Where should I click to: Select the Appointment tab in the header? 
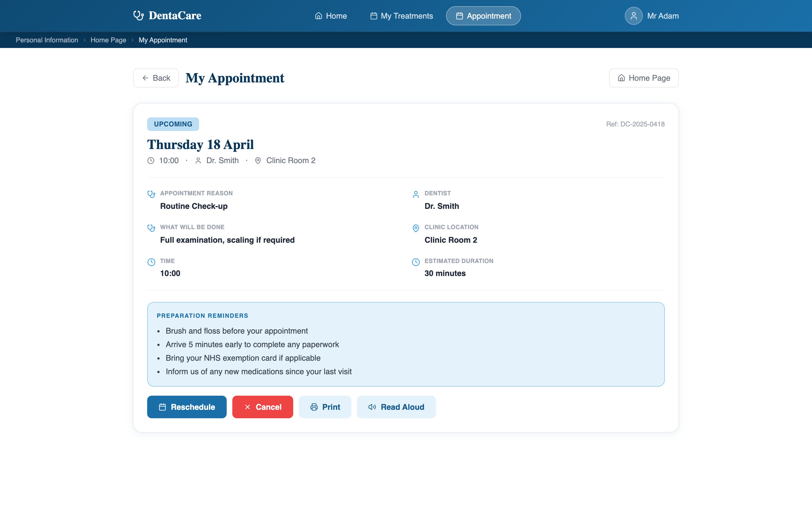(x=483, y=16)
